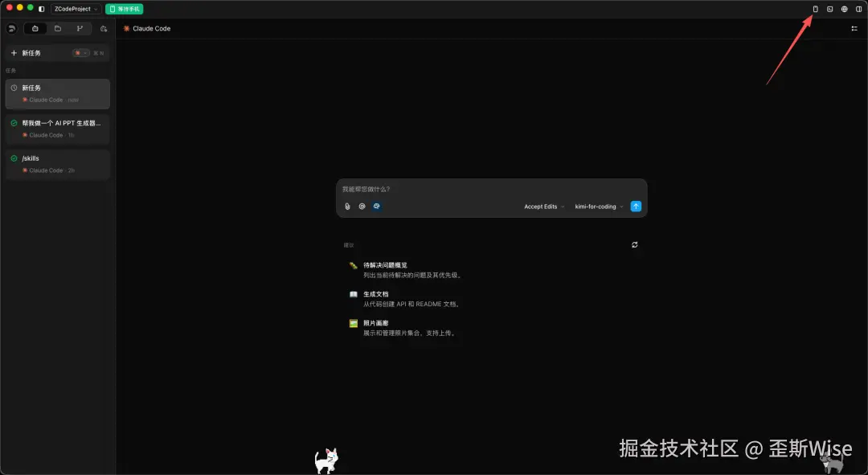Image resolution: width=868 pixels, height=475 pixels.
Task: Click the Claude Code tab title
Action: [151, 28]
